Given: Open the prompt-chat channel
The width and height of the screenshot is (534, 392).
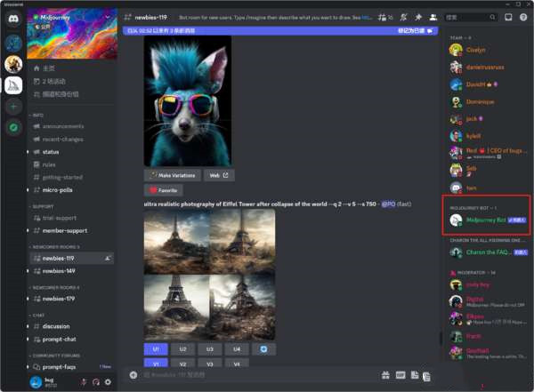Looking at the screenshot, I should point(72,340).
